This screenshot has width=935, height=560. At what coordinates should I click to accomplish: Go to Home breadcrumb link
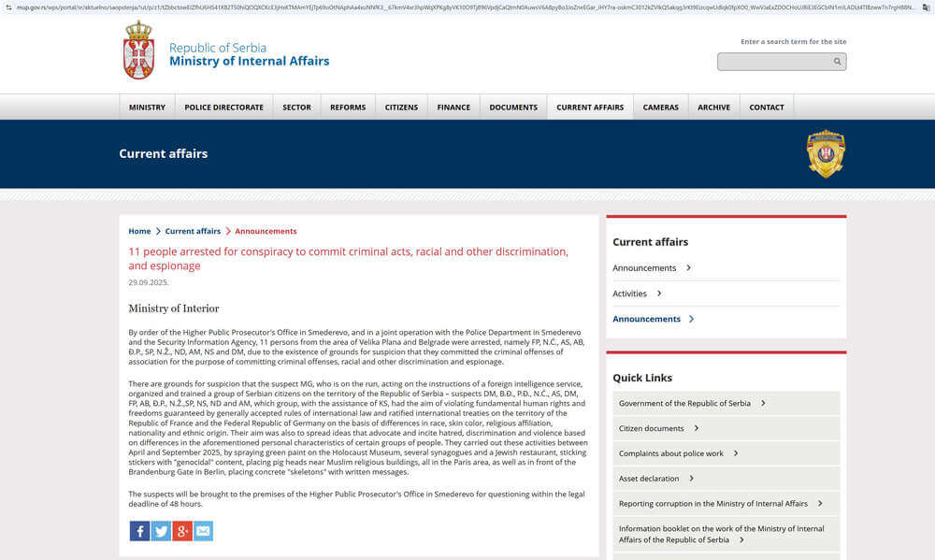click(x=139, y=232)
